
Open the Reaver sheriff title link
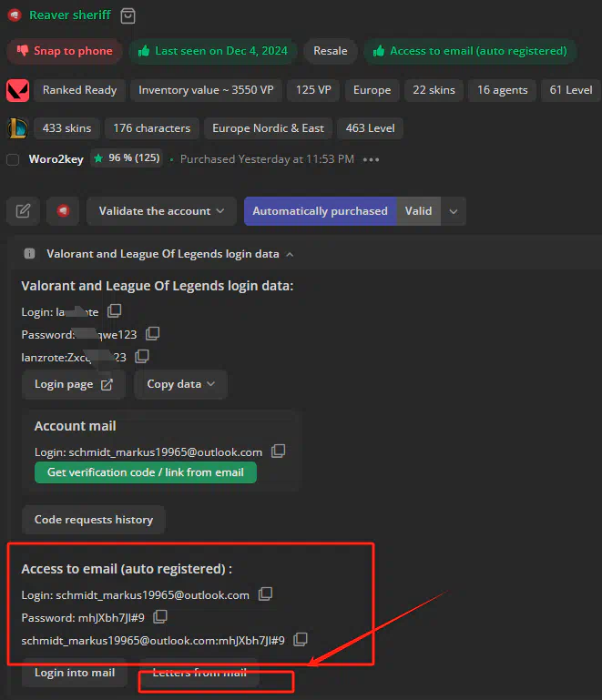(70, 15)
